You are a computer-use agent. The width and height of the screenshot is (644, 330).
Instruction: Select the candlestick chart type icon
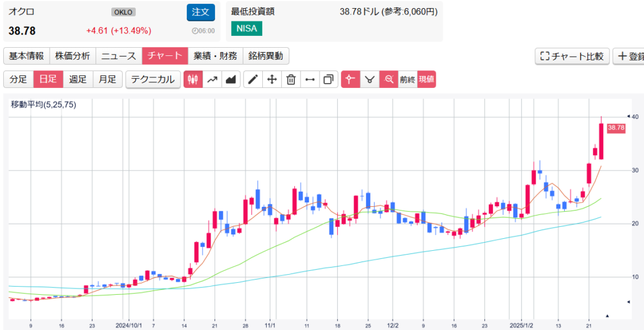(x=193, y=80)
